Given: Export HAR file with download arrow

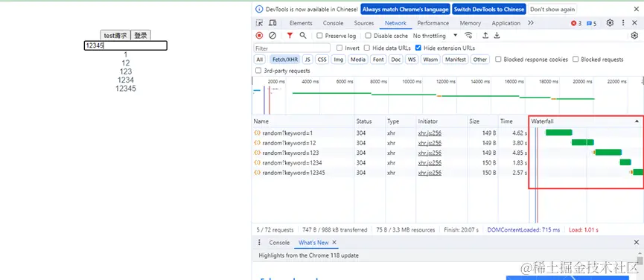Looking at the screenshot, I should pos(497,36).
